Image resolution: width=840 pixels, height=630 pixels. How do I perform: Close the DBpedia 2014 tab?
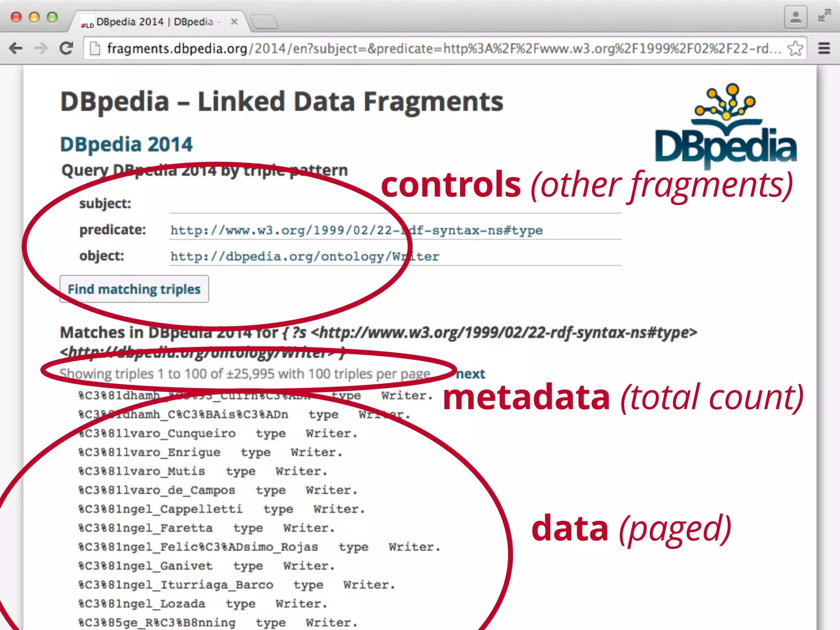234,22
